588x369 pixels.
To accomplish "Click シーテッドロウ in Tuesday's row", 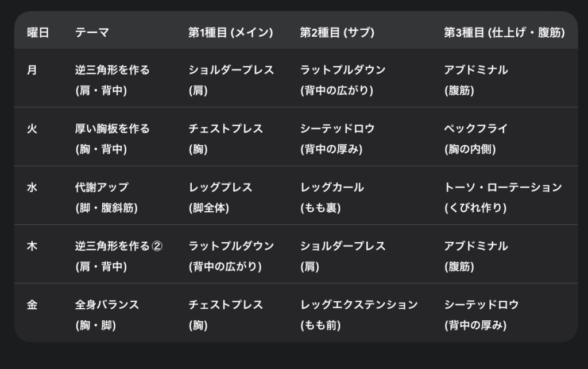I will click(337, 129).
